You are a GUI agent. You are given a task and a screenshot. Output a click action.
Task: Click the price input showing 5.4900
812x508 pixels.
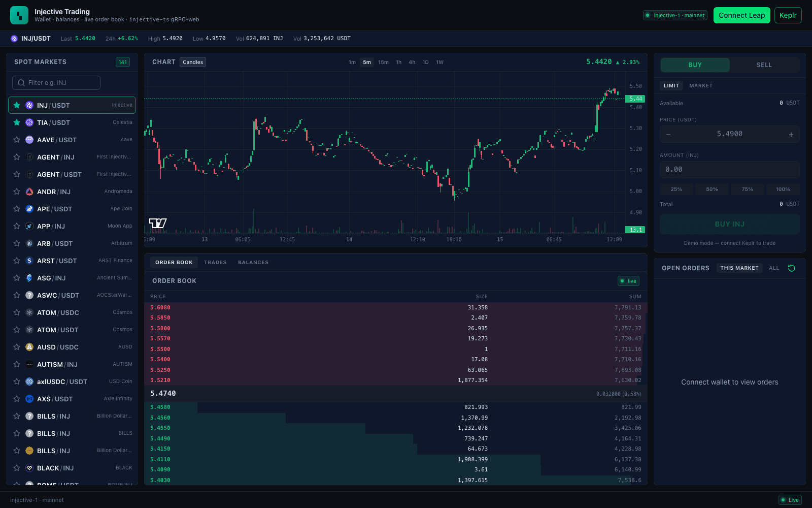(x=730, y=134)
